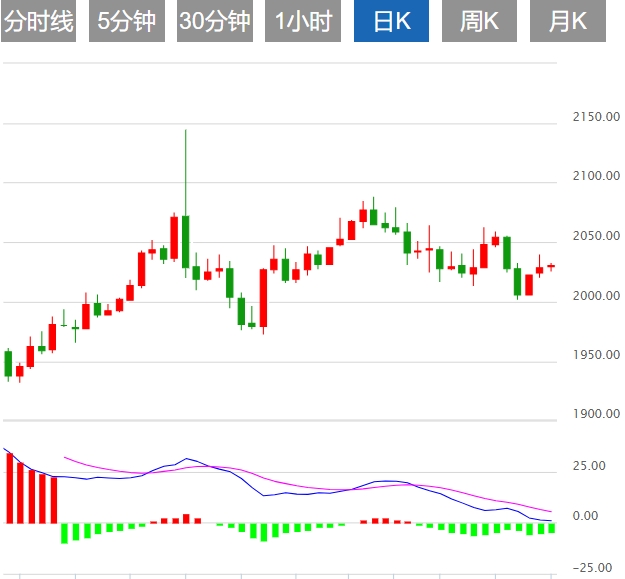Screen dimensions: 625x579
Task: Click the 1900.00 price axis label
Action: (596, 414)
